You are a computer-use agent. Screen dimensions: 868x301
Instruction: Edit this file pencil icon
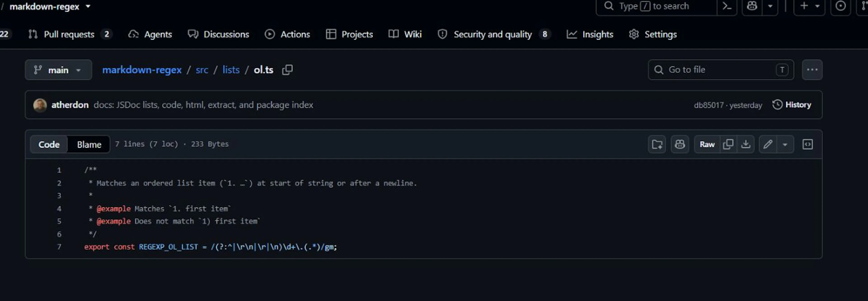[x=768, y=144]
